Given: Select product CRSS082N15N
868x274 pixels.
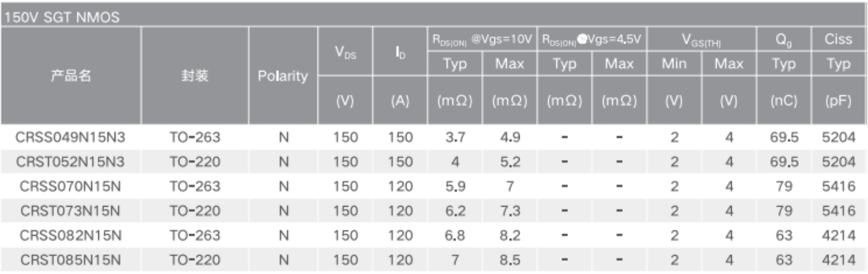Looking at the screenshot, I should click(x=70, y=235).
